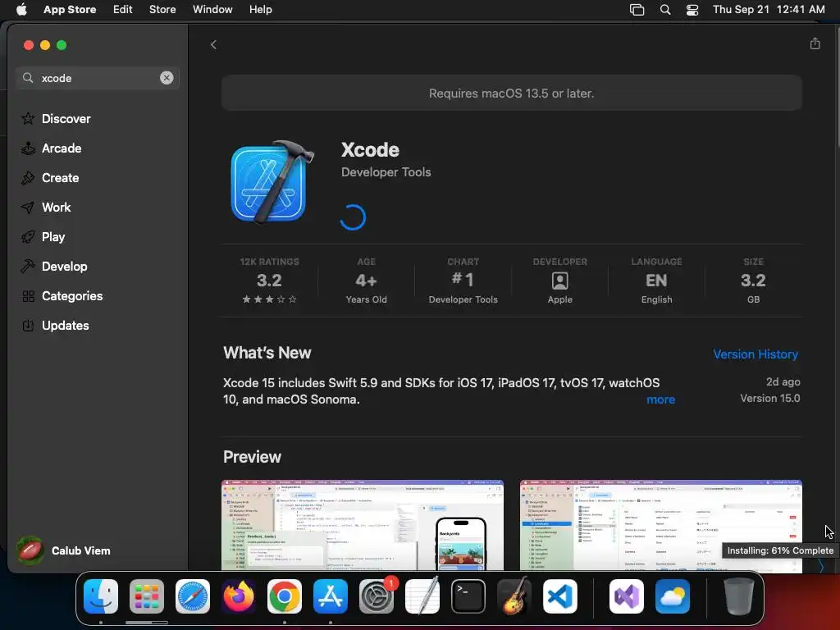Click the 12K Ratings star score
Viewport: 840px width, 630px height.
pyautogui.click(x=269, y=281)
